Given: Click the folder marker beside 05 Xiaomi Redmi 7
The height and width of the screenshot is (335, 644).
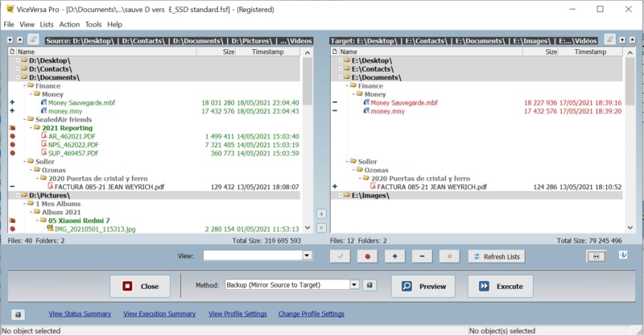Looking at the screenshot, I should coord(13,221).
